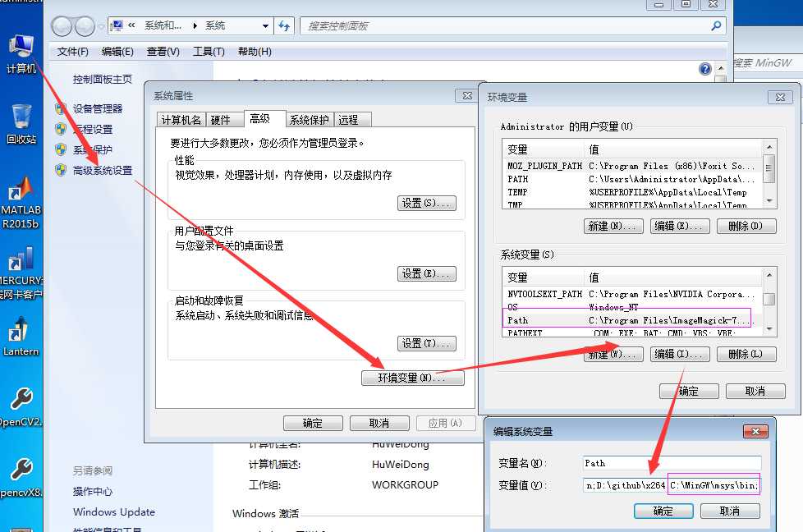
Task: Click 设置(S) button under 性能
Action: click(427, 204)
